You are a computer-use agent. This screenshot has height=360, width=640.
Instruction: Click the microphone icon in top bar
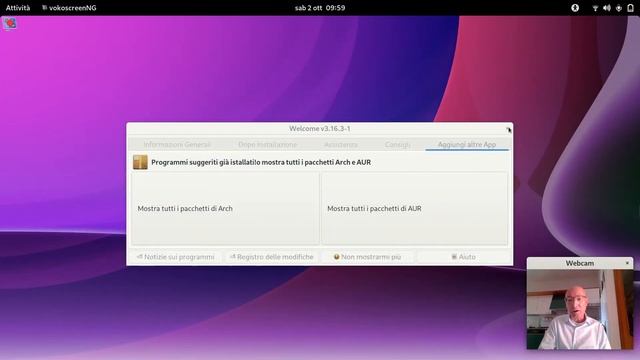click(619, 8)
